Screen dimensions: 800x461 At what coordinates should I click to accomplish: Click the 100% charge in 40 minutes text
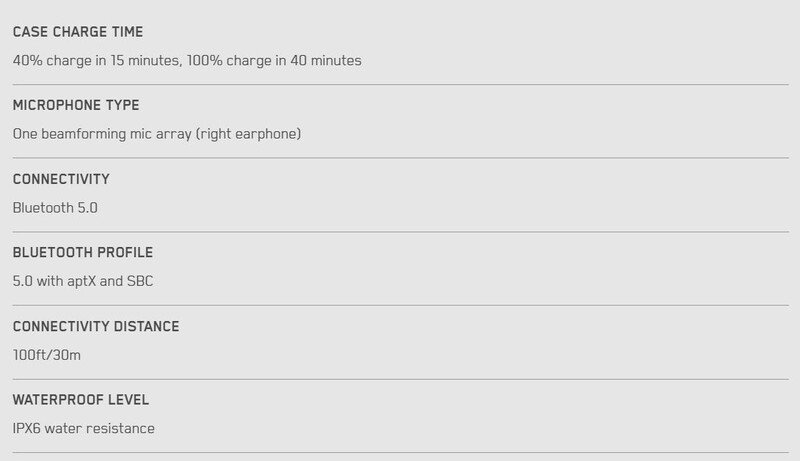point(274,61)
